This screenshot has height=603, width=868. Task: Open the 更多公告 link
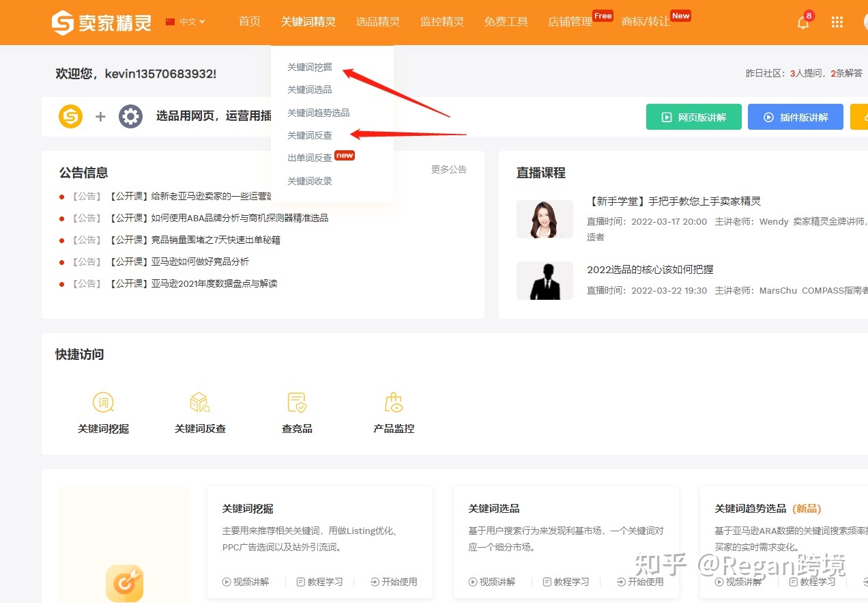point(448,169)
